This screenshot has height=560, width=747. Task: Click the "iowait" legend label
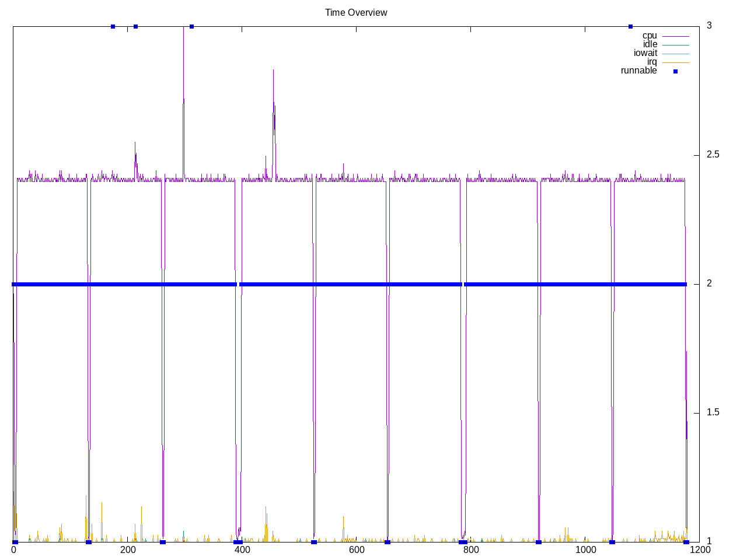[x=645, y=53]
